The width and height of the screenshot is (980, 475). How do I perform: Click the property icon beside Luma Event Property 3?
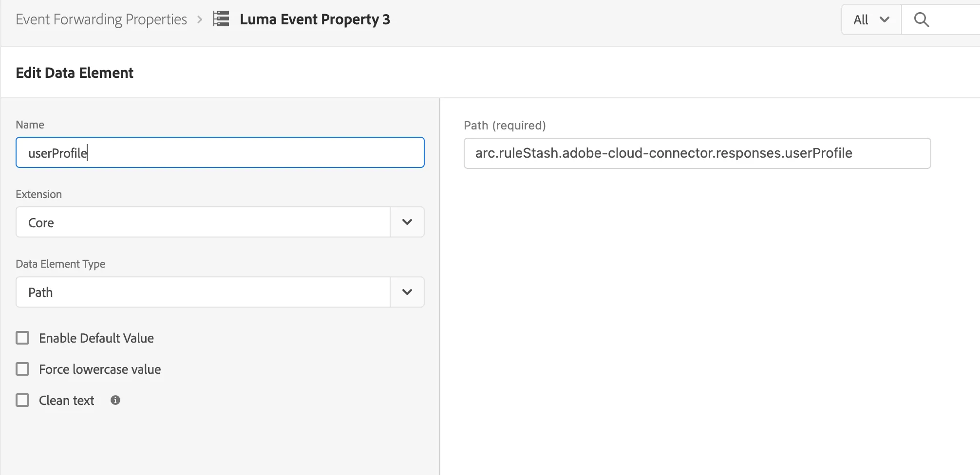[221, 19]
